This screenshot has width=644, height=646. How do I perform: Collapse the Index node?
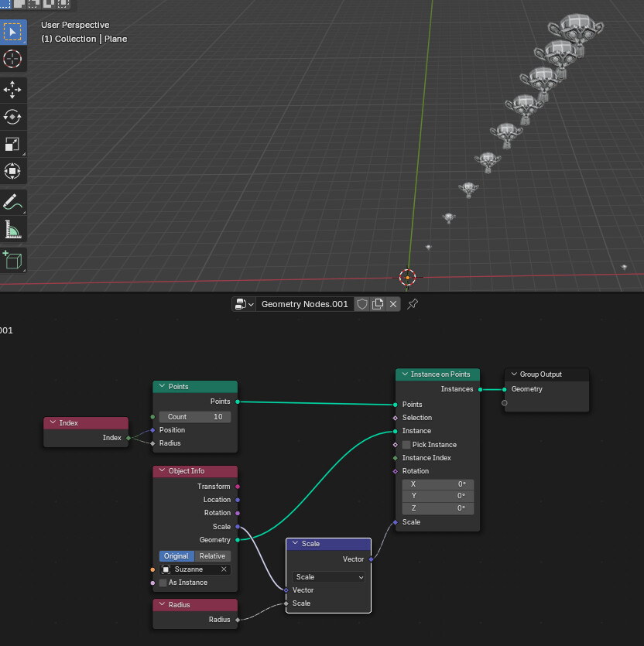click(53, 422)
